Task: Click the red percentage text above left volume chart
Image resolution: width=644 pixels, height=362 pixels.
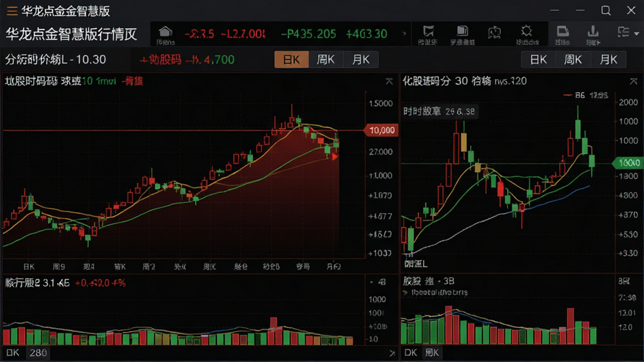Action: pyautogui.click(x=100, y=283)
